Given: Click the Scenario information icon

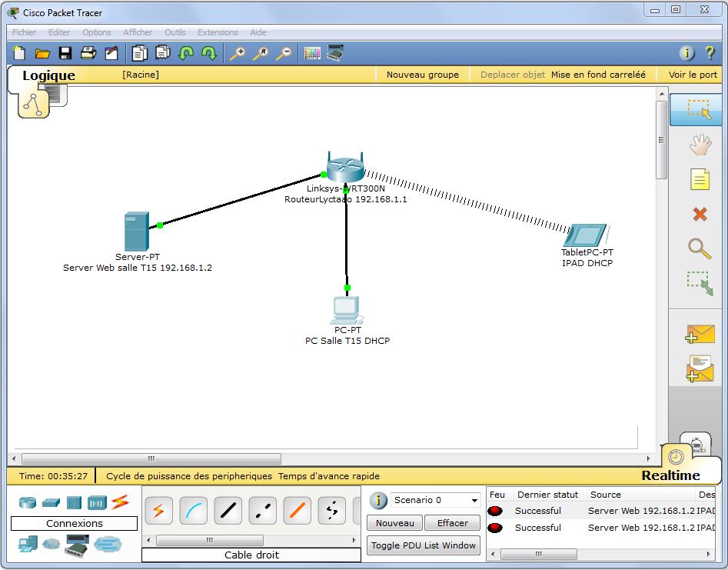Looking at the screenshot, I should 378,500.
